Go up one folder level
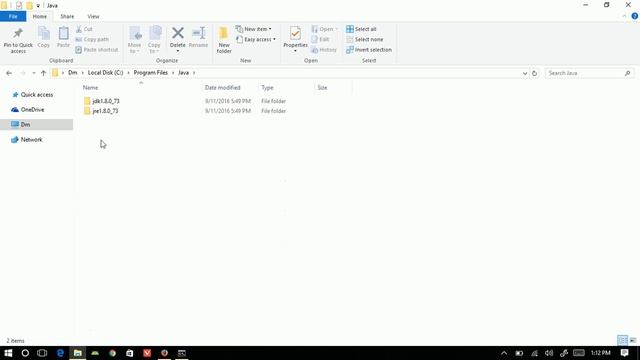The image size is (640, 360). pyautogui.click(x=43, y=73)
